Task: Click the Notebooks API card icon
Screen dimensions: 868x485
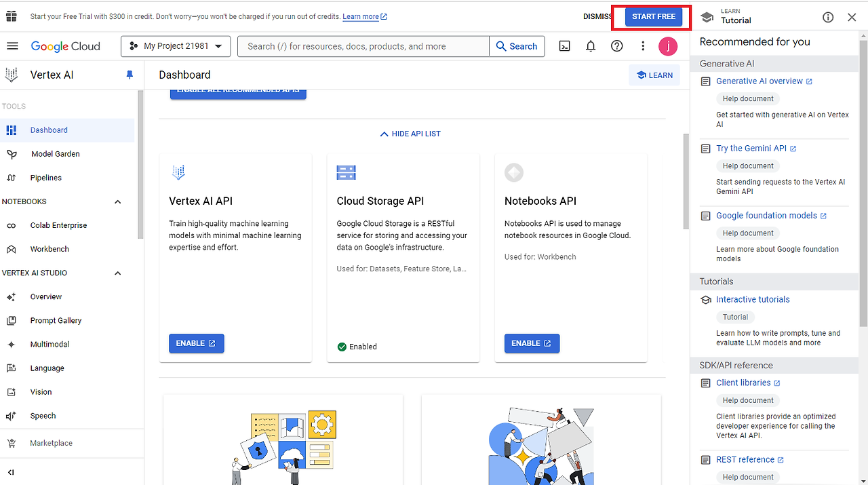Action: [514, 172]
